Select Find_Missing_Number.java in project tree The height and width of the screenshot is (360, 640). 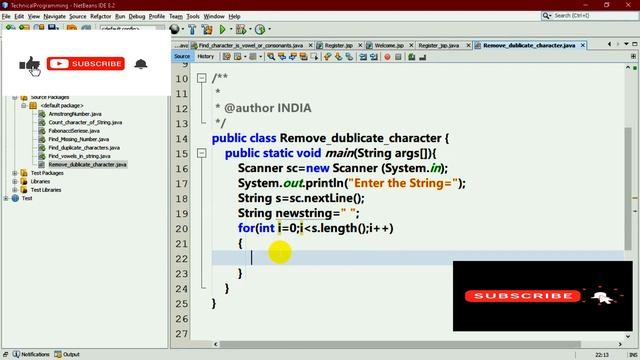(x=78, y=139)
